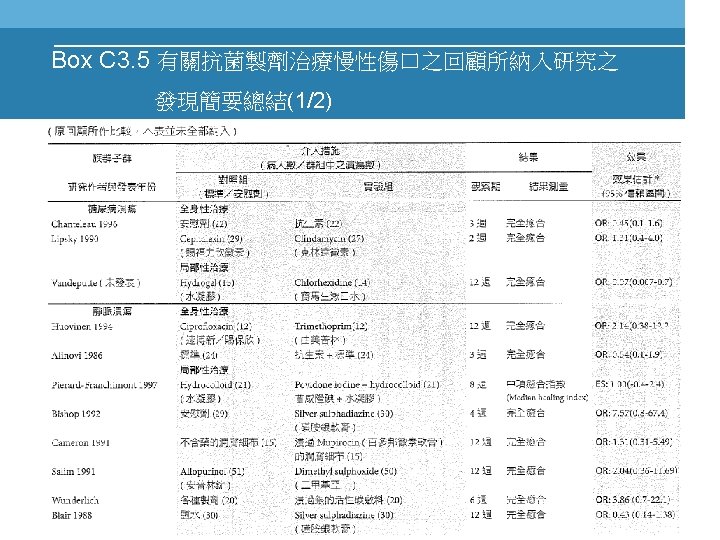Click experimental cell 'Dimethyl sulphoxide (50)'
This screenshot has height=540, width=720.
click(346, 472)
